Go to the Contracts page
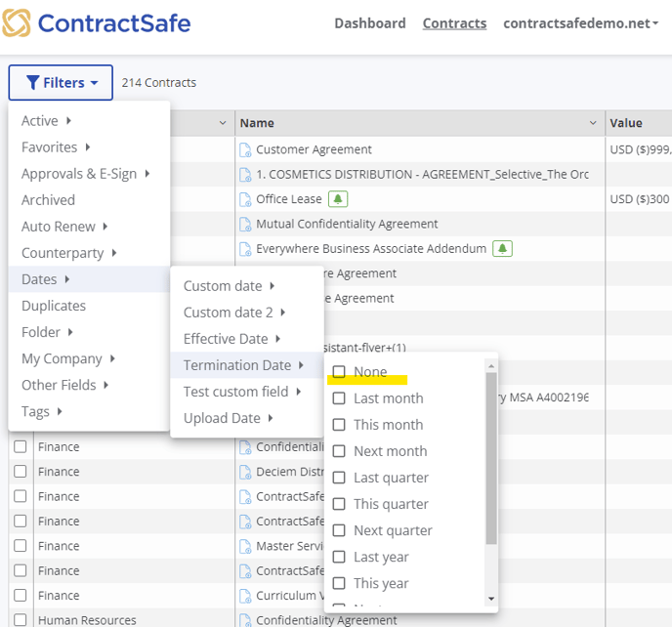This screenshot has height=627, width=672. pos(454,23)
